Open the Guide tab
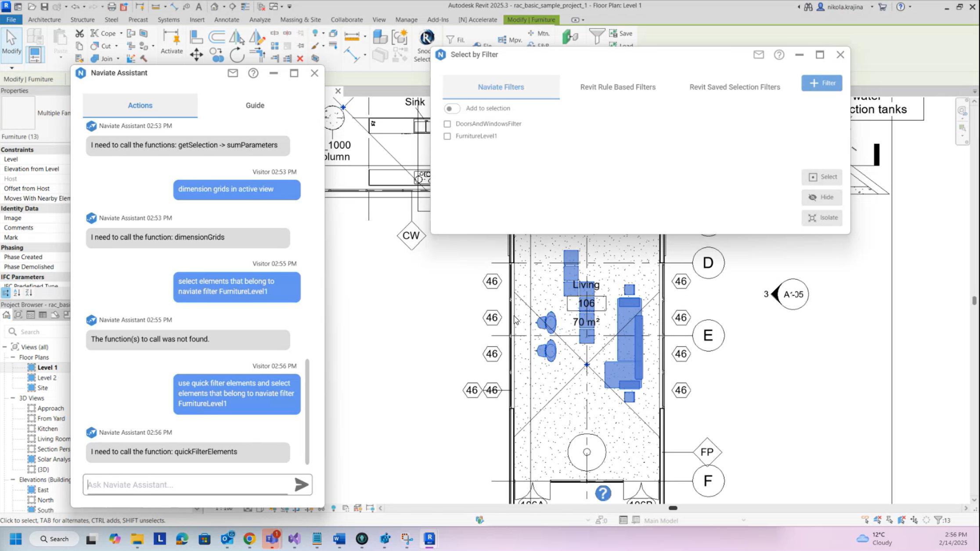Viewport: 980px width, 551px height. (255, 105)
